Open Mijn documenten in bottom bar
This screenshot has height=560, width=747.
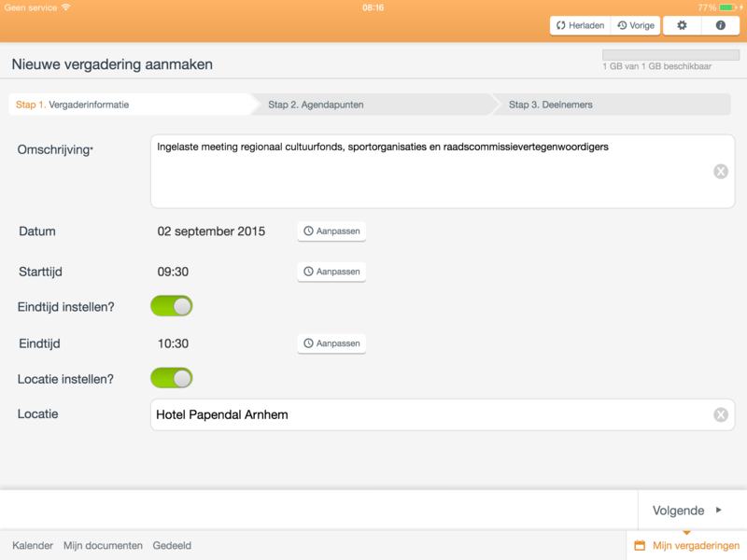(x=103, y=546)
